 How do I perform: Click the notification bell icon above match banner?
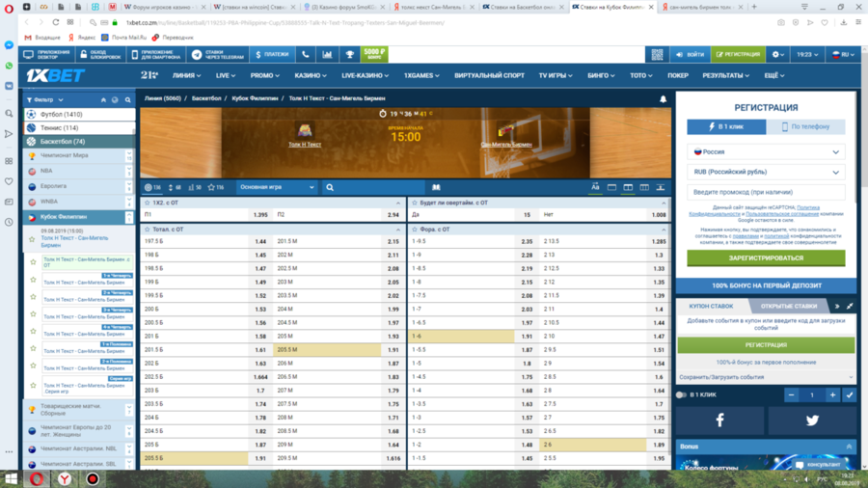(x=663, y=98)
